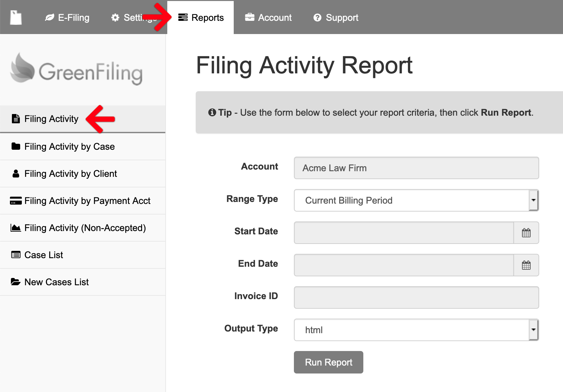Viewport: 563px width, 392px height.
Task: Select Filing Activity by Client report
Action: [70, 174]
